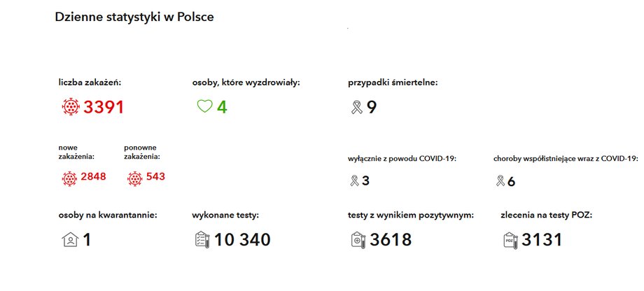Click the 'liczba zakażeń' label
This screenshot has width=644, height=291.
pyautogui.click(x=90, y=83)
